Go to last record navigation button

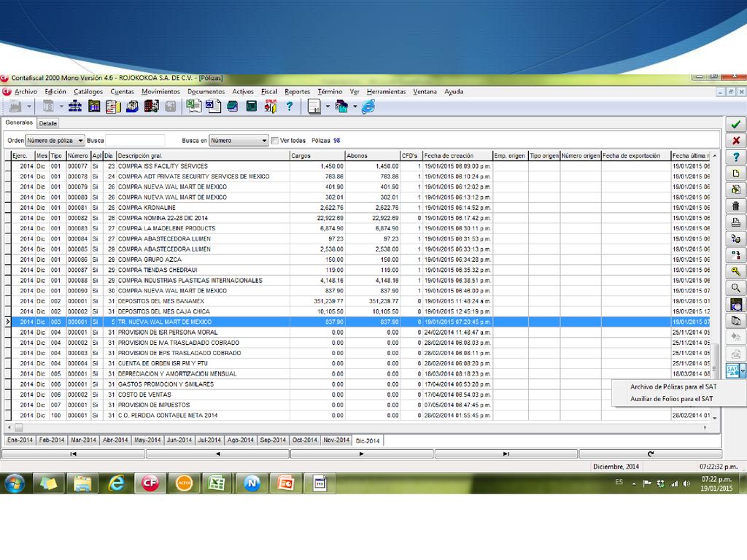(506, 454)
